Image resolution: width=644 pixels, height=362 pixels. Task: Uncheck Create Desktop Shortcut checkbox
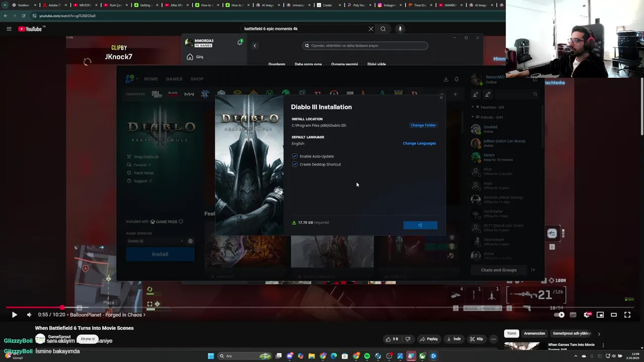[295, 164]
